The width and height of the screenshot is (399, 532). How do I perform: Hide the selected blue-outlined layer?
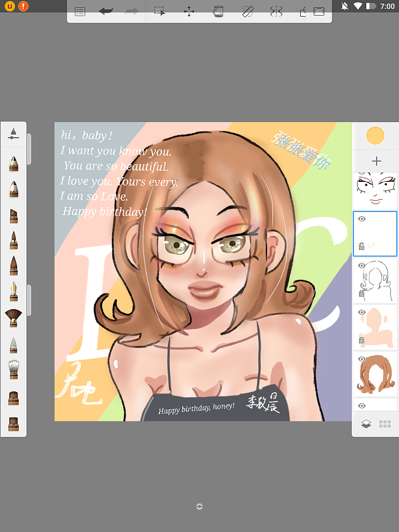coord(362,219)
